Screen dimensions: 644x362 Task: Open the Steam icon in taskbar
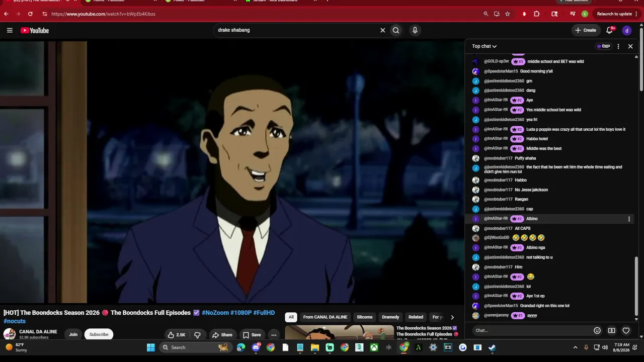(492, 347)
